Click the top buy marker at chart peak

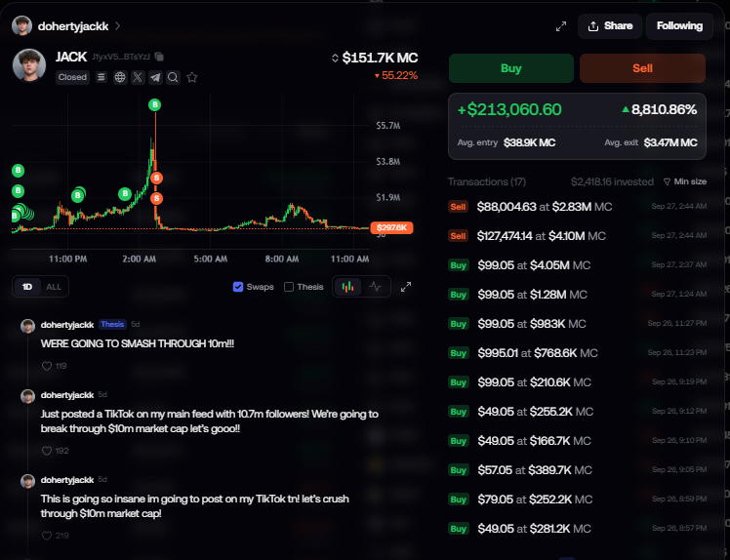click(x=154, y=104)
